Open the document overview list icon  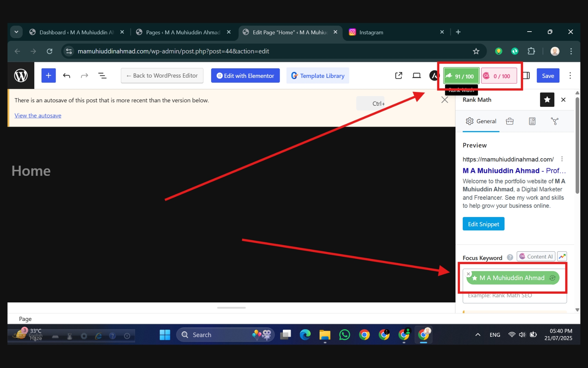point(102,76)
